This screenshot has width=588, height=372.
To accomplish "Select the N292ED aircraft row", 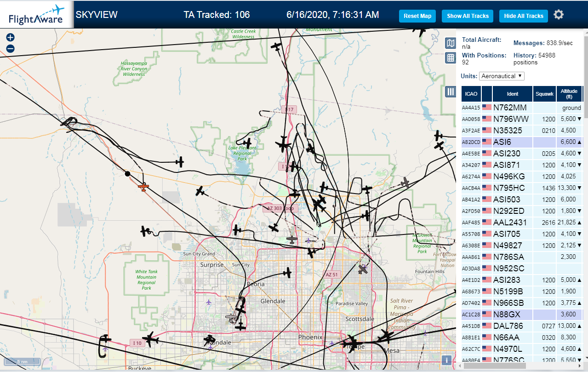I will [x=522, y=211].
